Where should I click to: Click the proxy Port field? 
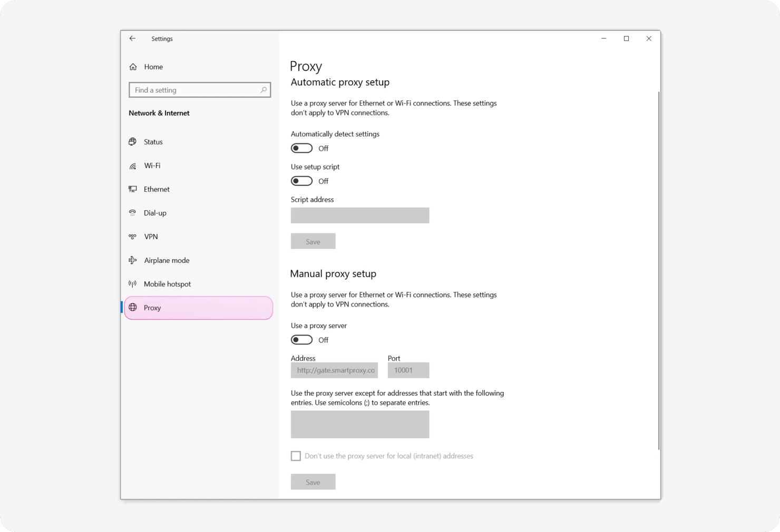pyautogui.click(x=408, y=370)
